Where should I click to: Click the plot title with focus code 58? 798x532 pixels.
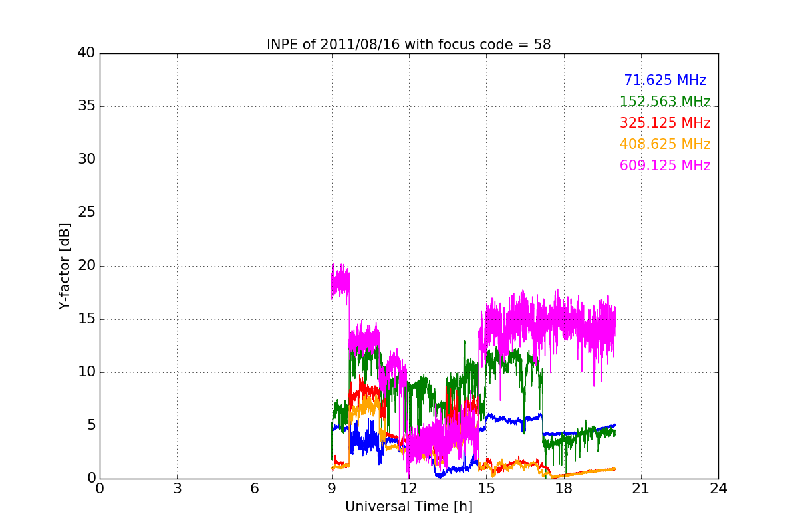click(x=408, y=45)
